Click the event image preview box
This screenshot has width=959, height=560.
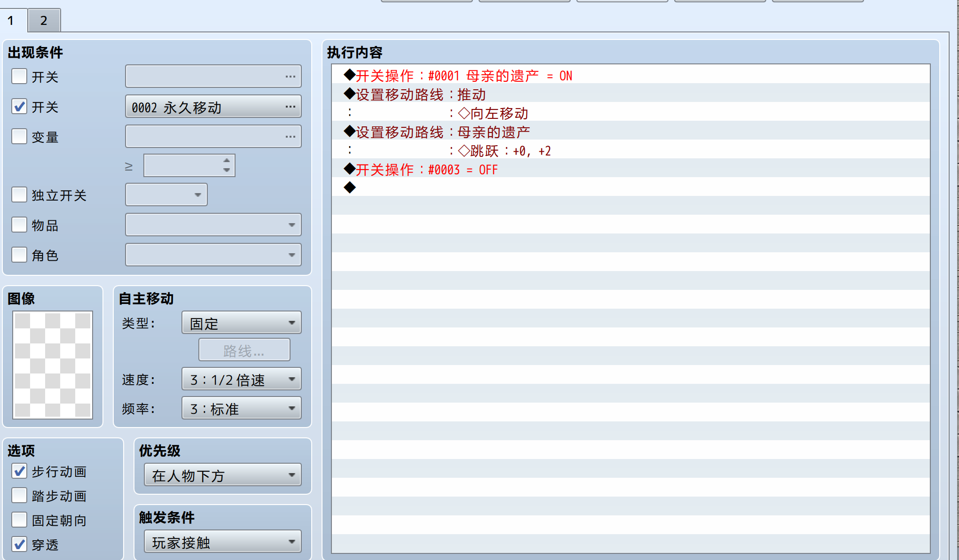tap(53, 365)
